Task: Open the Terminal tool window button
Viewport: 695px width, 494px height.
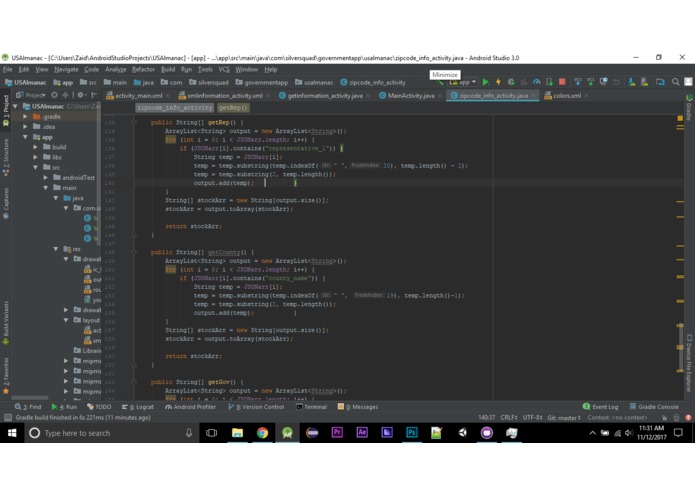Action: click(311, 407)
